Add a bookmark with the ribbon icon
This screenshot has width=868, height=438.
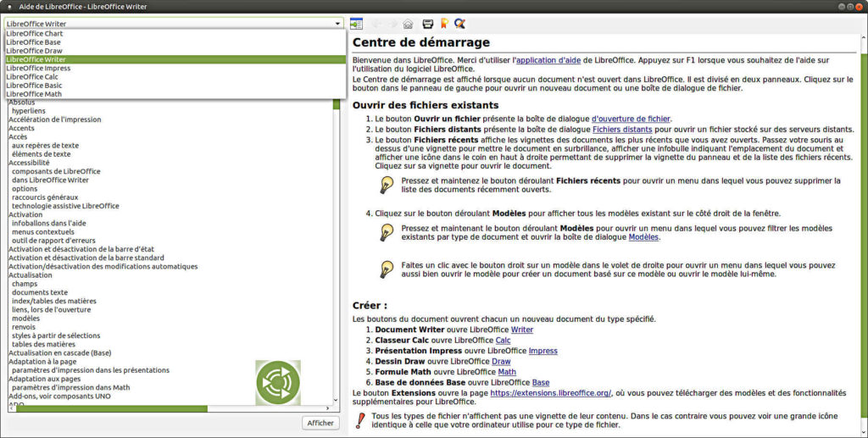click(x=444, y=23)
